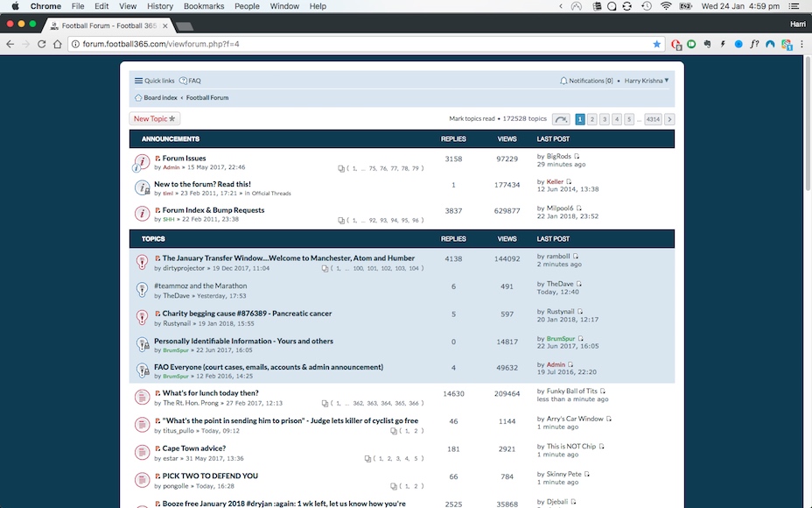Open Booze free January 2018 topic
The image size is (812, 508).
coord(284,504)
